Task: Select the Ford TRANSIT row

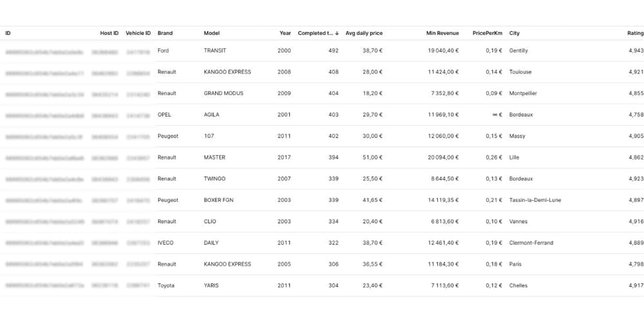Action: 322,51
